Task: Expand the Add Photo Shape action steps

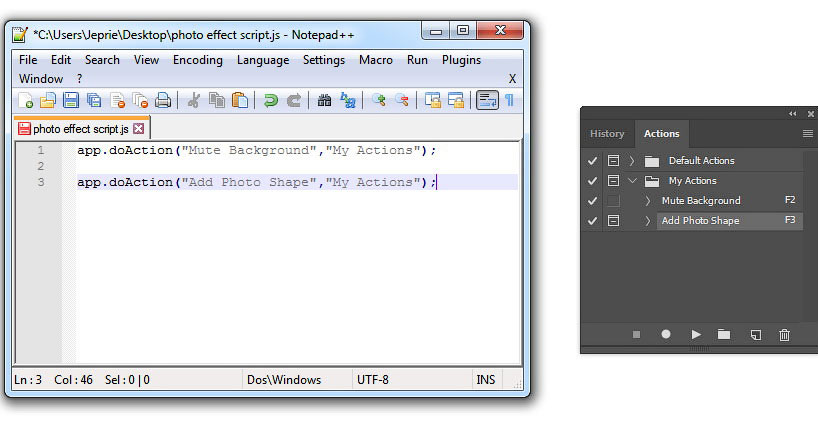Action: (x=647, y=220)
